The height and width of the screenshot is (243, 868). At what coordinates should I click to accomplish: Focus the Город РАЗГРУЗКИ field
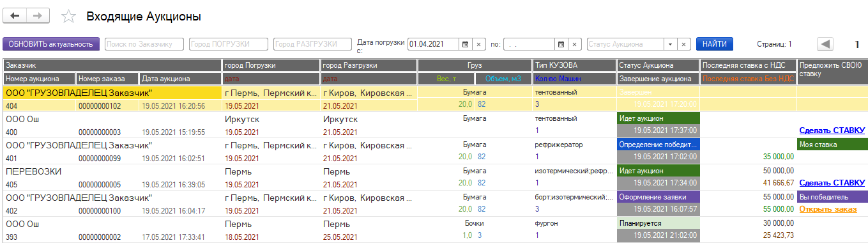click(313, 44)
